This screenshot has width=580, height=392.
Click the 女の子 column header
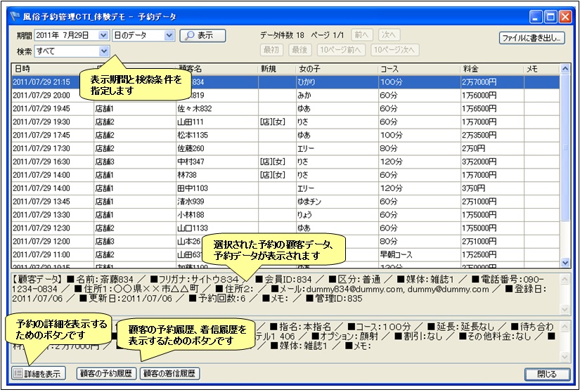(x=336, y=69)
